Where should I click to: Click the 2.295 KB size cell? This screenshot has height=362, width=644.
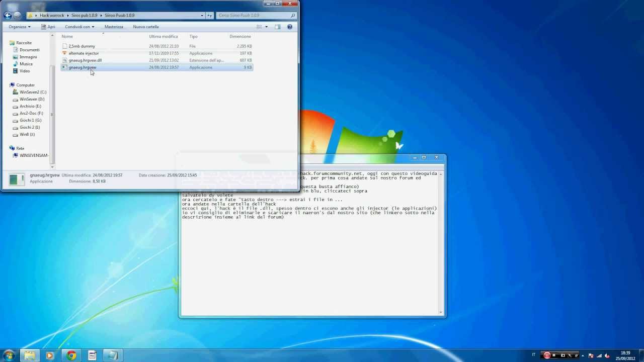click(244, 46)
